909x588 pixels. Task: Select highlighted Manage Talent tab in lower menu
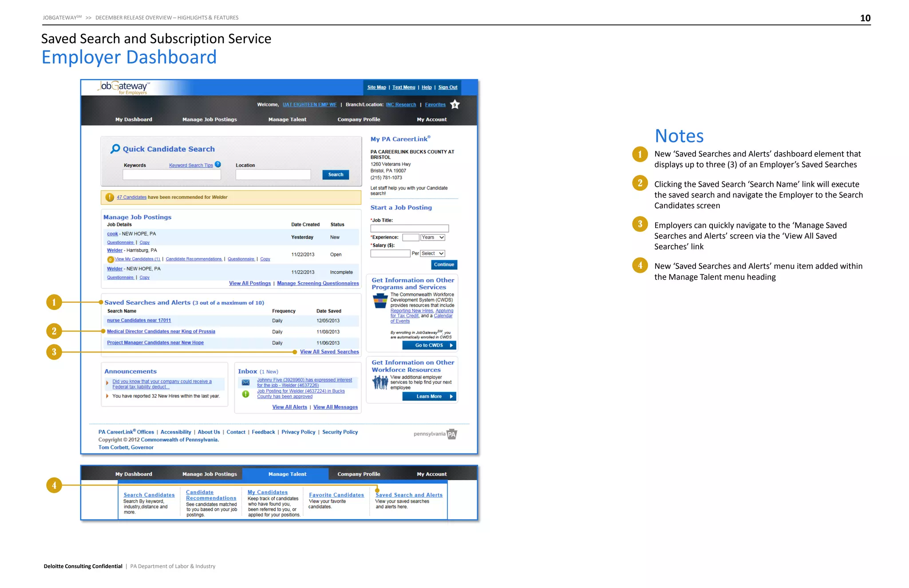tap(286, 474)
